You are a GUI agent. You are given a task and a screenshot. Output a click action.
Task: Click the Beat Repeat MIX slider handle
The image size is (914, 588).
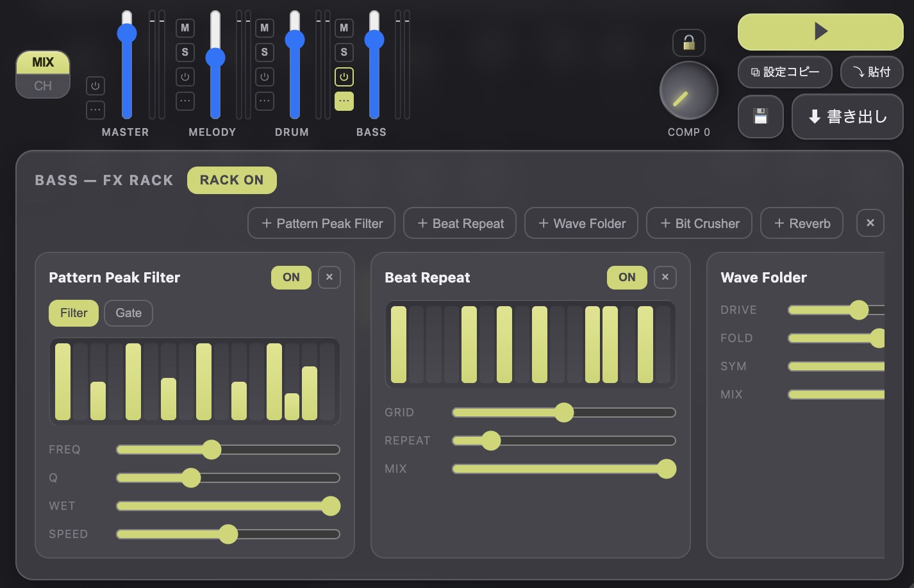[667, 469]
